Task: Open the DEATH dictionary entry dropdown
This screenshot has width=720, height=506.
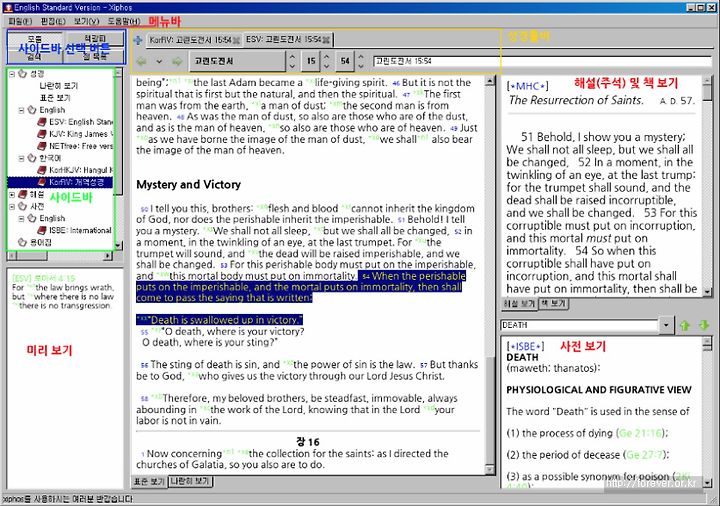Action: click(x=666, y=326)
